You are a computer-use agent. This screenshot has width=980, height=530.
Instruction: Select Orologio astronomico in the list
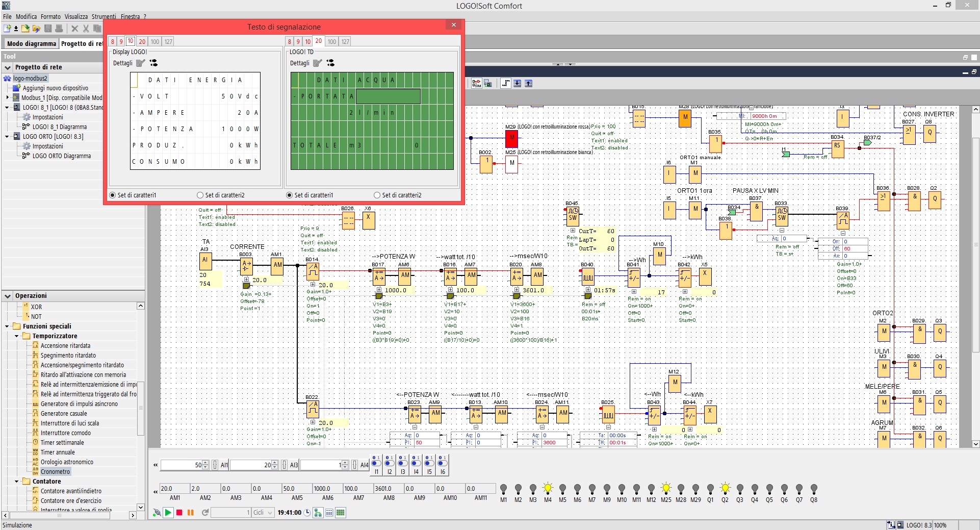(67, 462)
